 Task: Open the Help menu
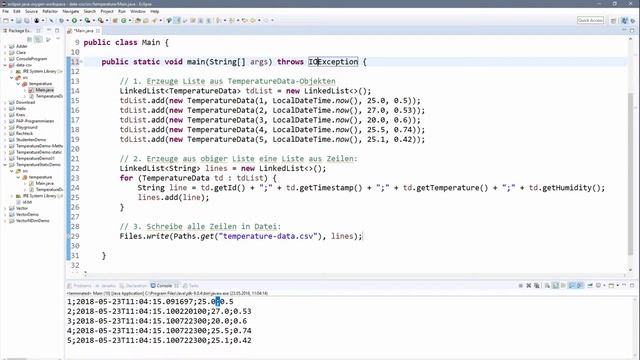tap(155, 11)
